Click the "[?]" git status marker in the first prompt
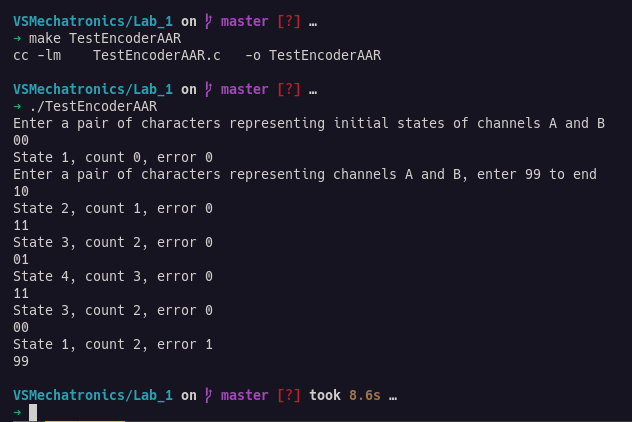 coord(289,22)
